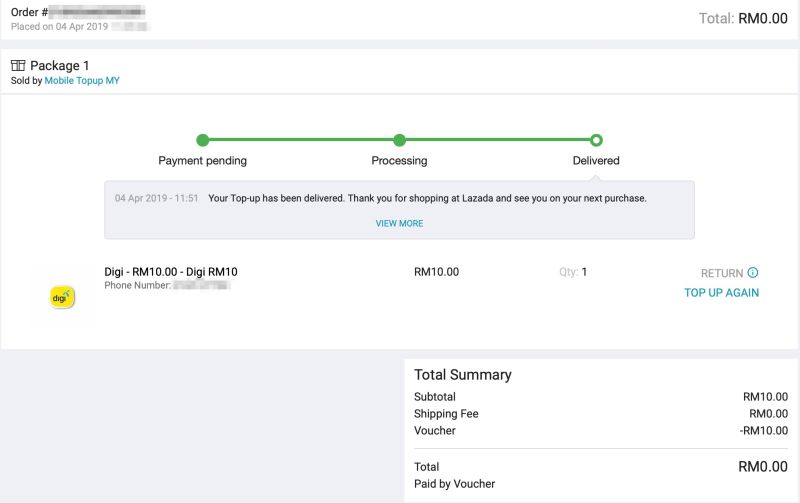Viewport: 800px width, 503px height.
Task: Click the Payment pending label
Action: coord(203,161)
